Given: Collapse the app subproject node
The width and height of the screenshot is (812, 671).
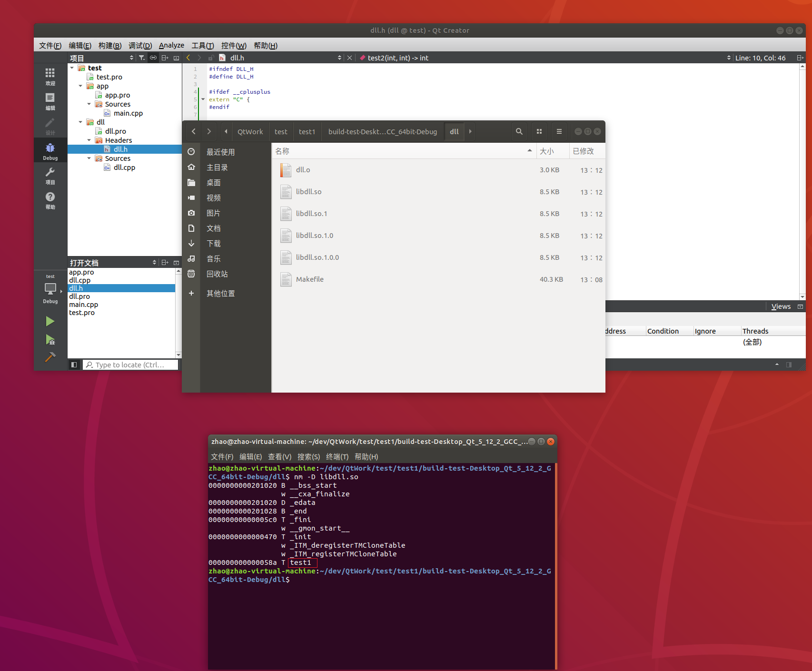Looking at the screenshot, I should 81,86.
